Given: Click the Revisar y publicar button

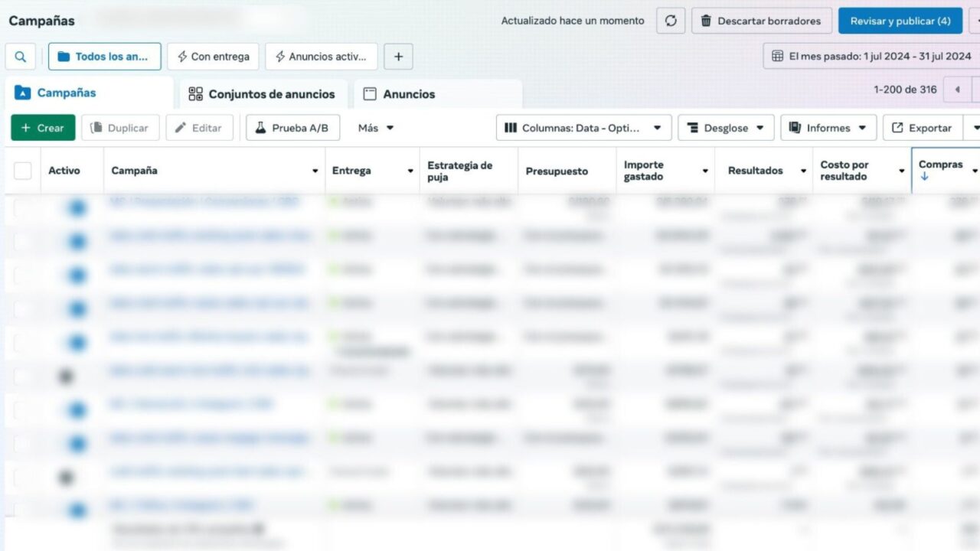Looking at the screenshot, I should tap(900, 21).
